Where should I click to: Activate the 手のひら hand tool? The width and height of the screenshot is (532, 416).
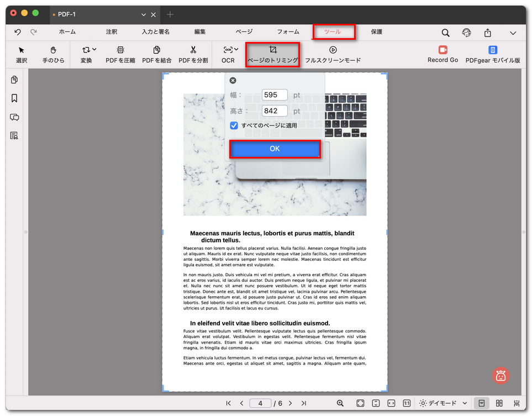click(54, 54)
